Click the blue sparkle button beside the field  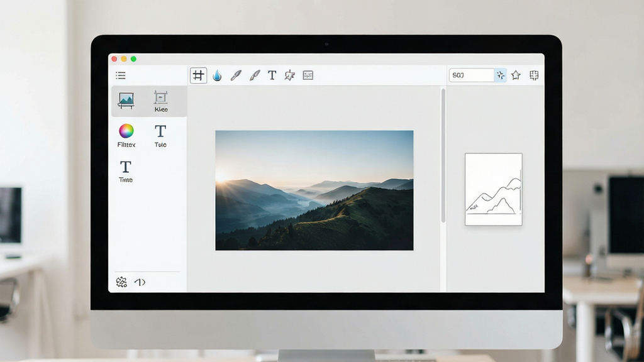click(x=500, y=75)
